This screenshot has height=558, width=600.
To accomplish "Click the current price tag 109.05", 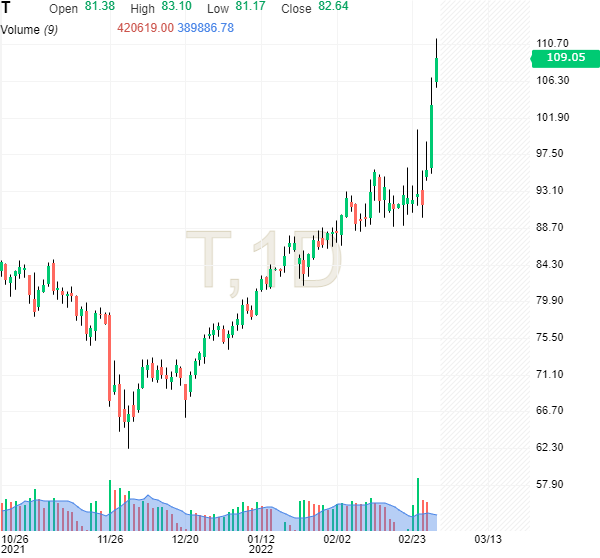I will click(566, 58).
